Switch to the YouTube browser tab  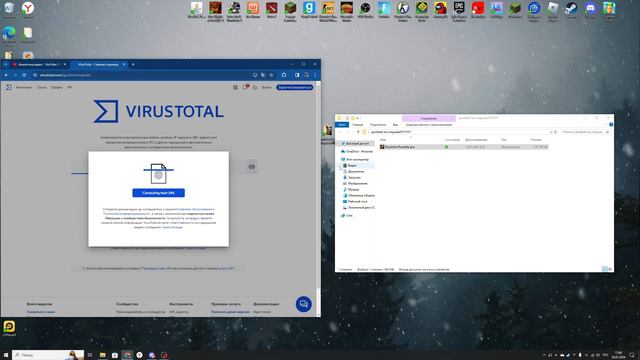click(x=39, y=64)
